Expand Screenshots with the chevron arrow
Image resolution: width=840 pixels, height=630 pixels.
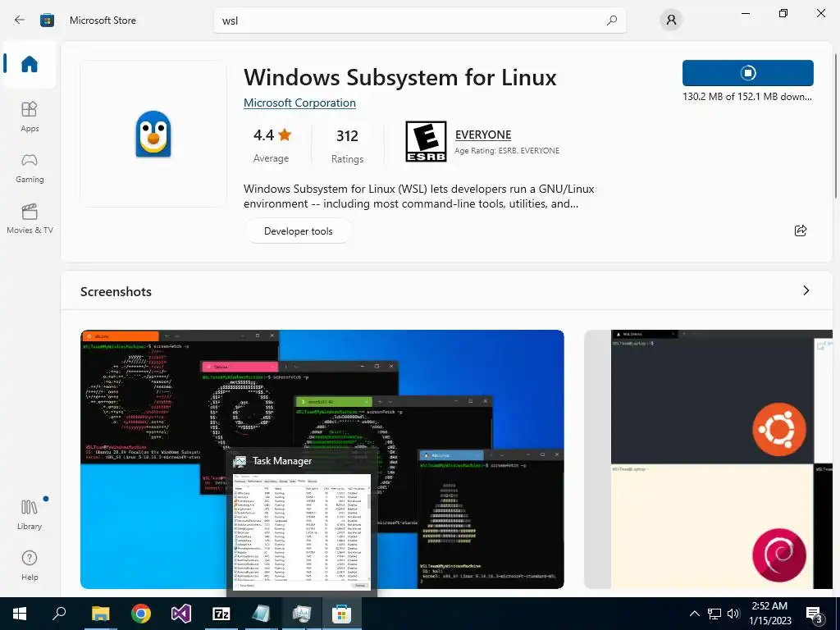tap(806, 290)
